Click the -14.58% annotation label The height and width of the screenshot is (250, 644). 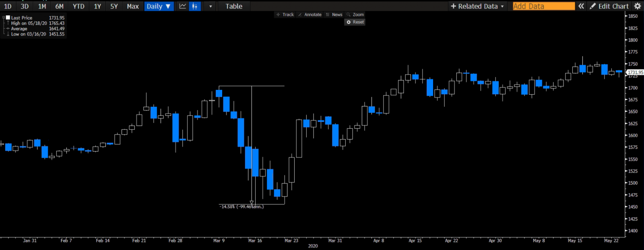(242, 206)
